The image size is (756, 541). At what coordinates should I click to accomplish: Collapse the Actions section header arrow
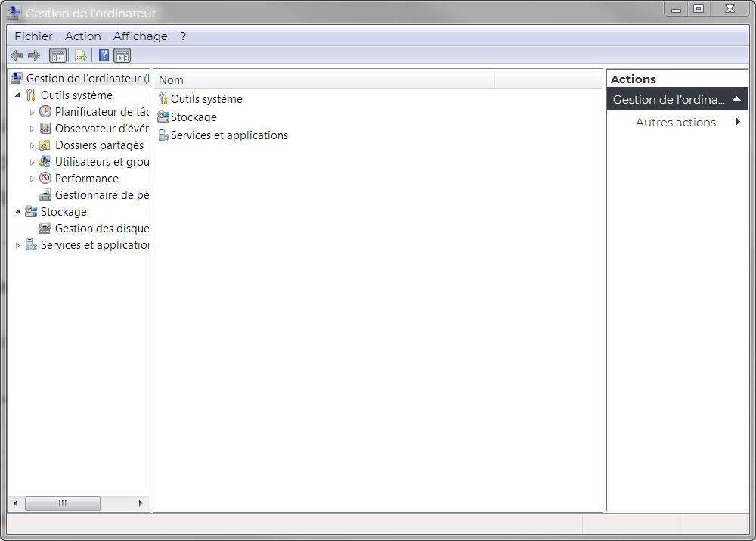[x=736, y=99]
